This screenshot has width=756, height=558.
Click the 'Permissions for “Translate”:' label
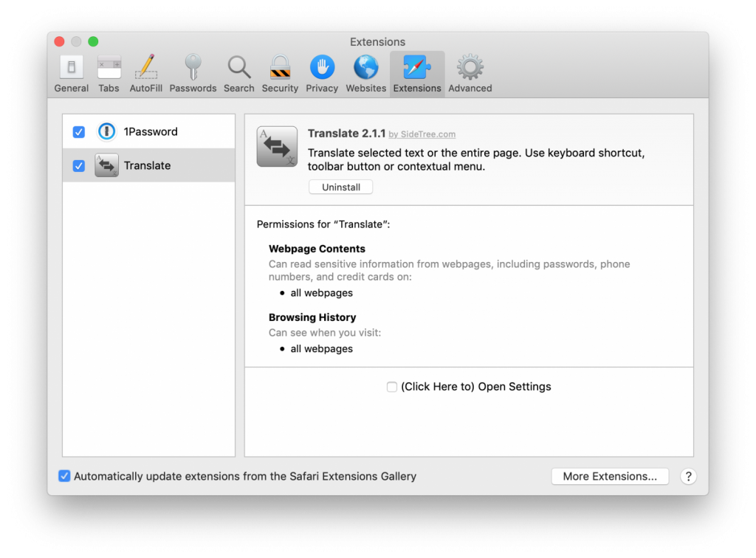pyautogui.click(x=323, y=224)
